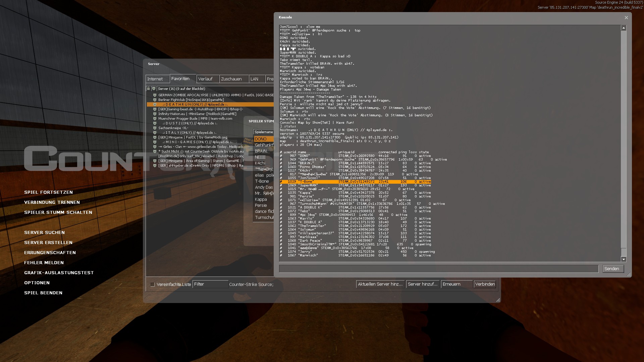This screenshot has width=644, height=362.
Task: Click VAC shield icon beside GameMods.org Minigame server
Action: (x=155, y=137)
